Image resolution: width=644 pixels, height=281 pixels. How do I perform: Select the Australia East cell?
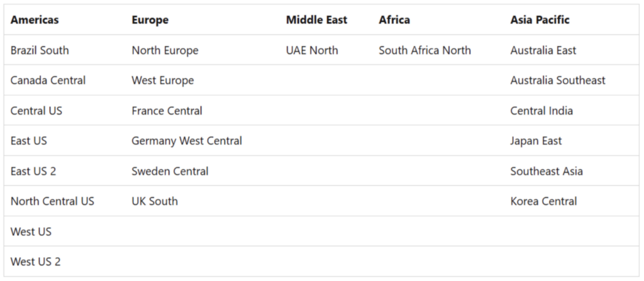click(543, 50)
